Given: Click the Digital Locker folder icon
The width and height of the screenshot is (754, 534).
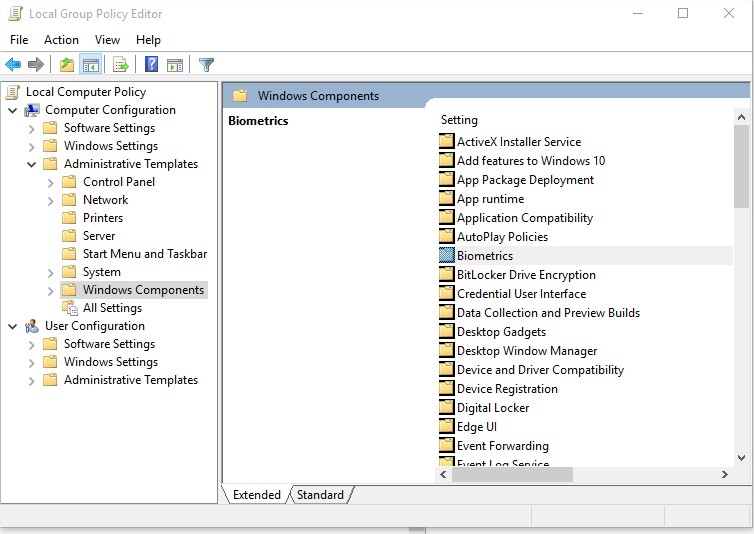Looking at the screenshot, I should [447, 407].
